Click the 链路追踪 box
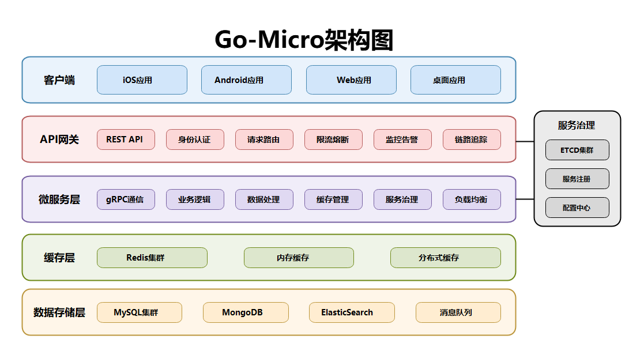Screen dimensions: 644x358 pyautogui.click(x=472, y=139)
